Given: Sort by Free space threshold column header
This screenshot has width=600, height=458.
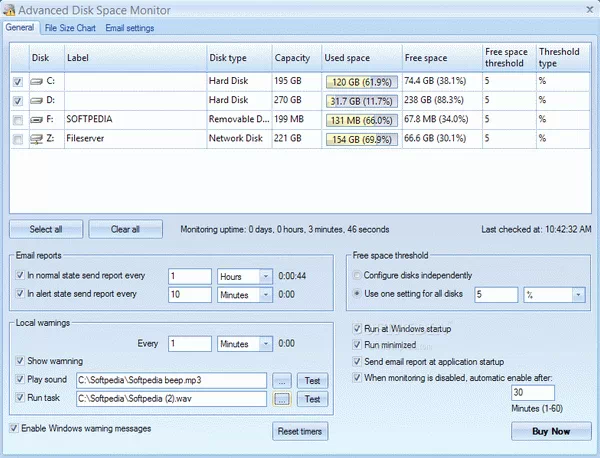Looking at the screenshot, I should [509, 58].
